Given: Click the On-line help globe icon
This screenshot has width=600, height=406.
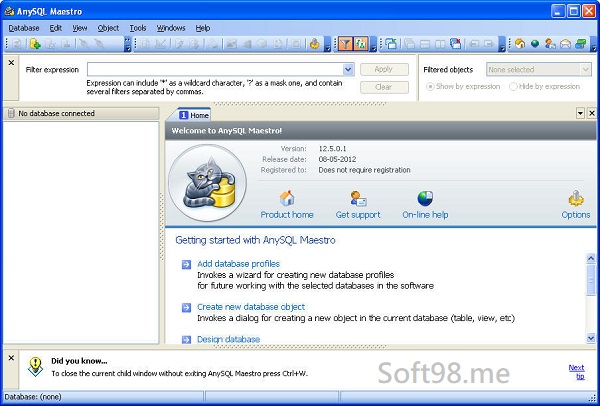Looking at the screenshot, I should (425, 198).
